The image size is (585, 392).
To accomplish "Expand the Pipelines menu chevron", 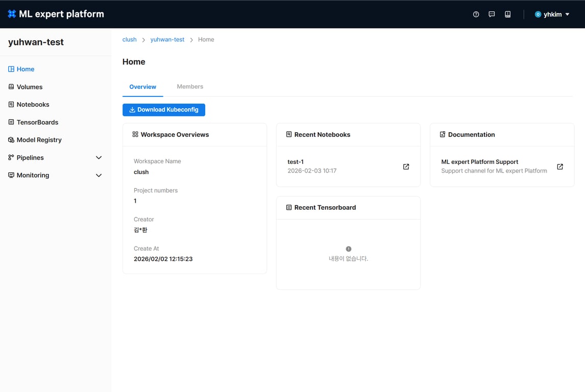I will point(99,157).
